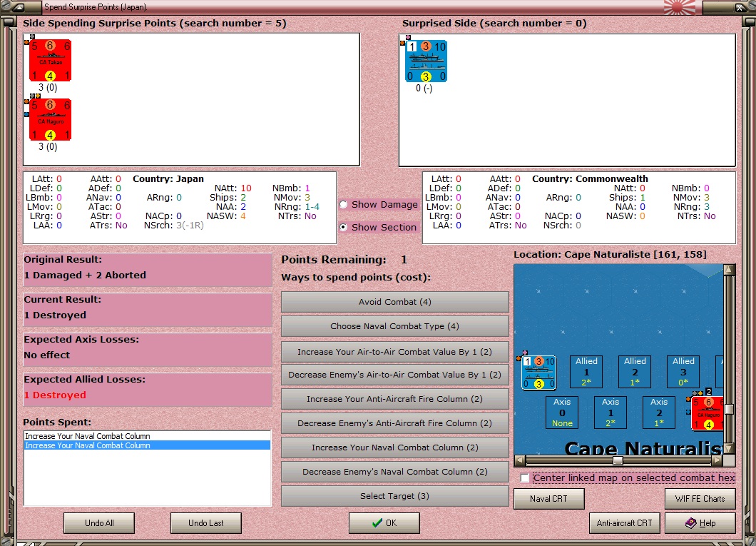The image size is (756, 546).
Task: Click the map scroll-right arrow
Action: pyautogui.click(x=717, y=460)
